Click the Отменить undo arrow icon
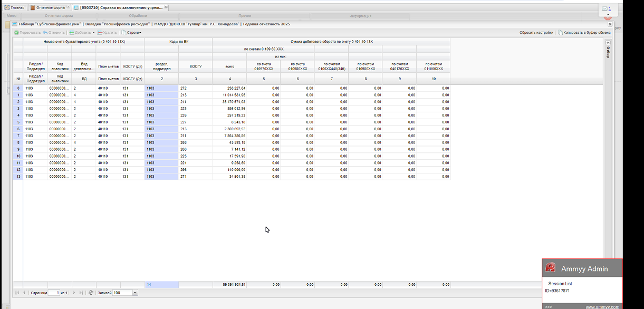The image size is (644, 309). coord(45,33)
